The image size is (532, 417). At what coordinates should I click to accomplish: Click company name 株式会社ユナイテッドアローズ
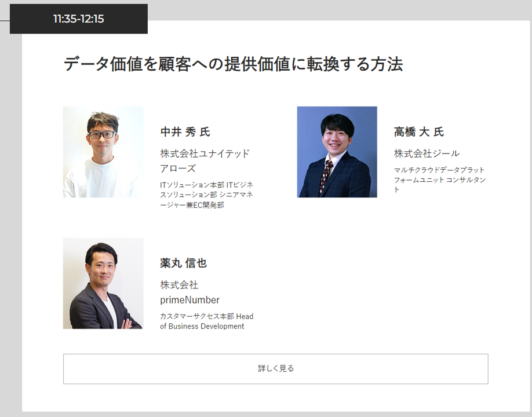205,160
